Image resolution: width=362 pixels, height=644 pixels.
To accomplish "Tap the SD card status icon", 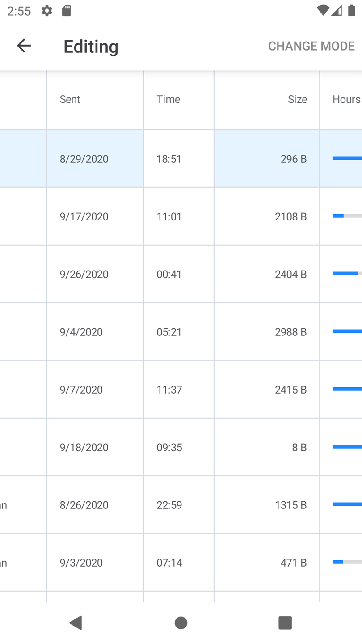I will pyautogui.click(x=67, y=11).
